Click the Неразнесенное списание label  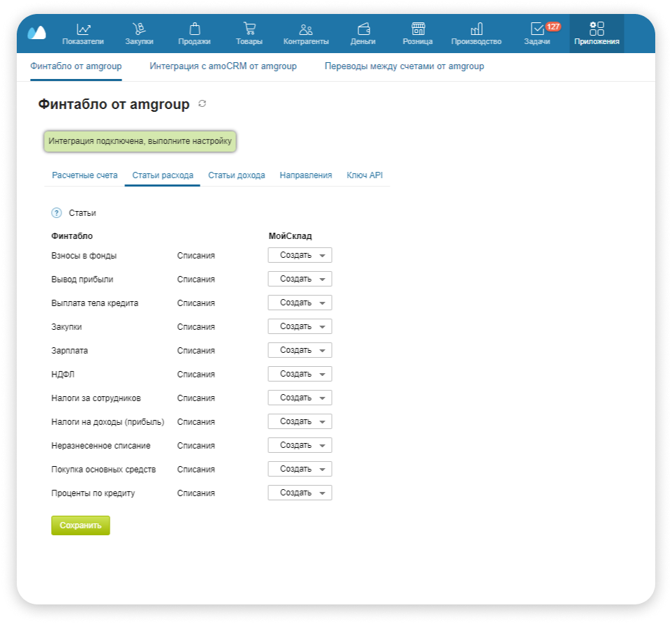tap(101, 446)
